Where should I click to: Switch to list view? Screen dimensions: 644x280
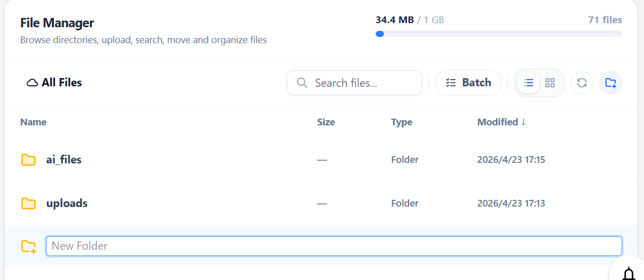click(x=529, y=83)
